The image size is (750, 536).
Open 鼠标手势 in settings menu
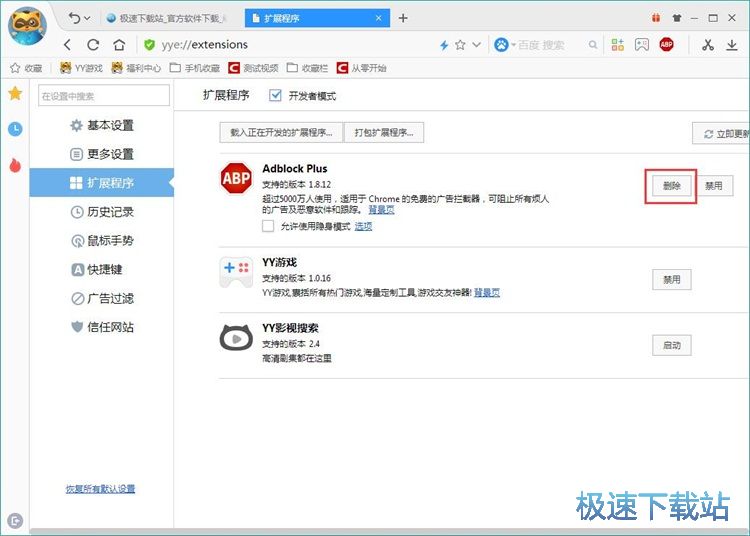102,241
